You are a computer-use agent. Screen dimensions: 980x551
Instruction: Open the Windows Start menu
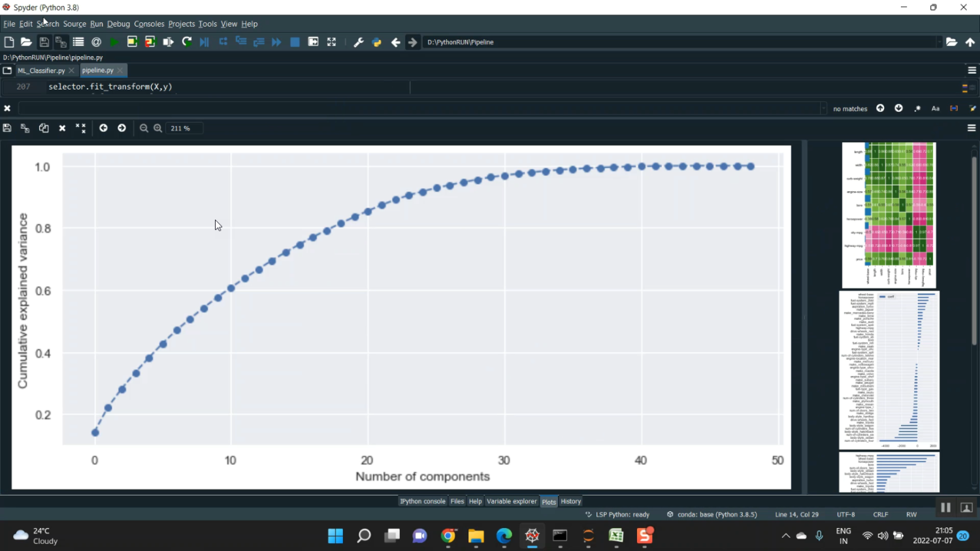coord(336,536)
